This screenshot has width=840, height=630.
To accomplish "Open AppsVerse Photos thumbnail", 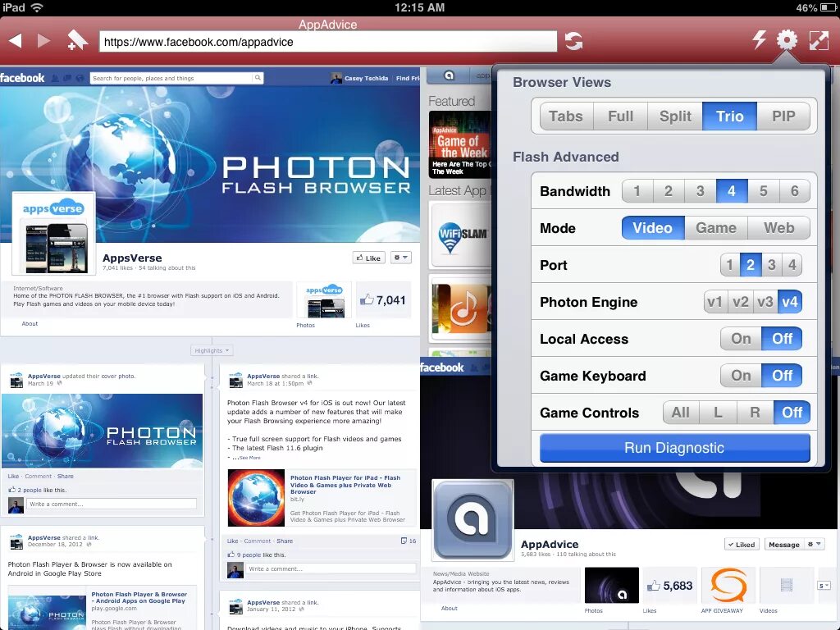I will [323, 300].
